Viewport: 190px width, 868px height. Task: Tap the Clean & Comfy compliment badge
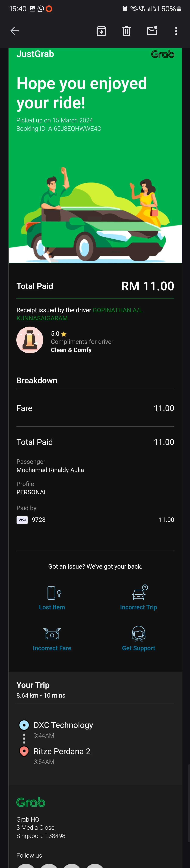point(30,340)
